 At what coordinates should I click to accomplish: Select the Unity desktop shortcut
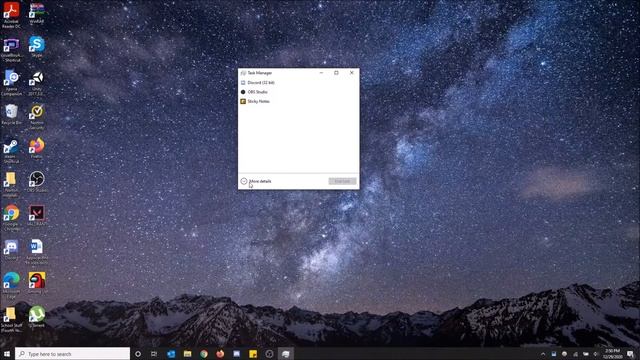[x=37, y=83]
